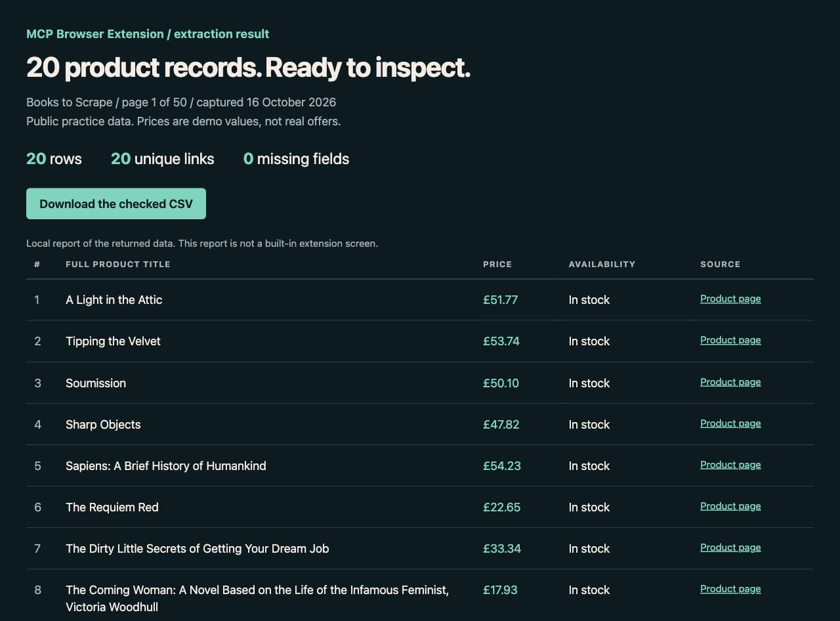Click the 20 rows summary stat
This screenshot has width=840, height=621.
(x=54, y=159)
